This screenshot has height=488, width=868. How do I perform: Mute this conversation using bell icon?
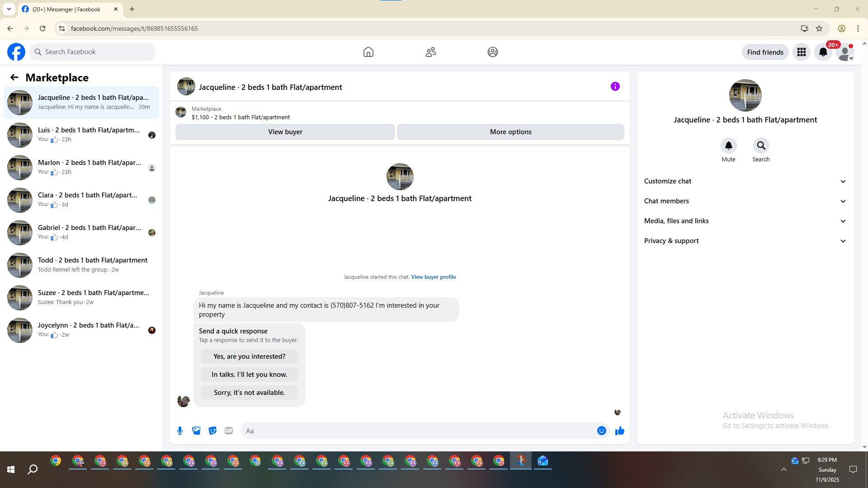(x=729, y=145)
